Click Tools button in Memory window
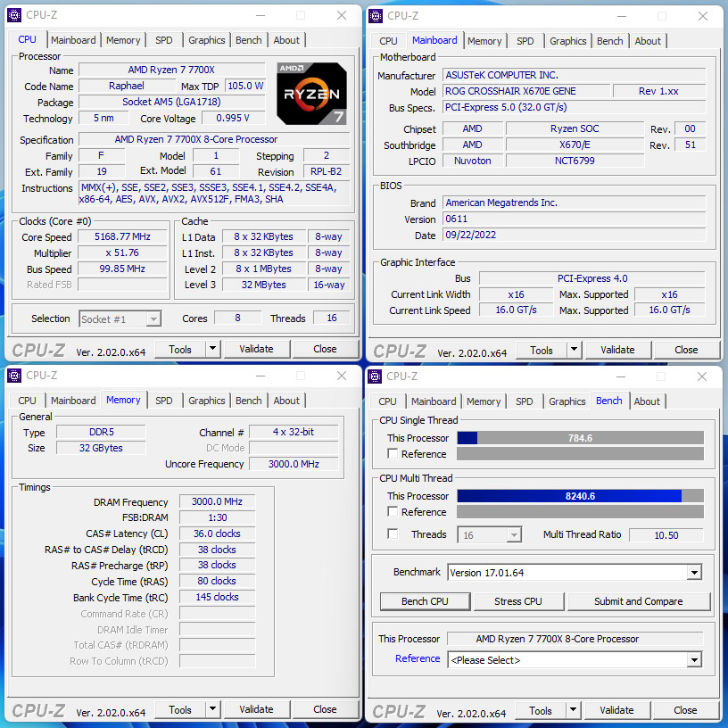The width and height of the screenshot is (728, 728). (180, 709)
